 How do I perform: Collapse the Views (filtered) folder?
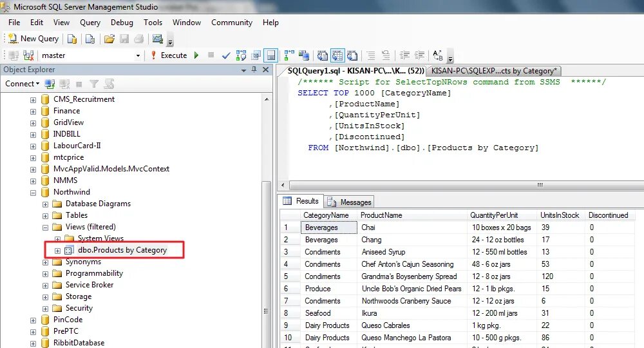point(45,227)
